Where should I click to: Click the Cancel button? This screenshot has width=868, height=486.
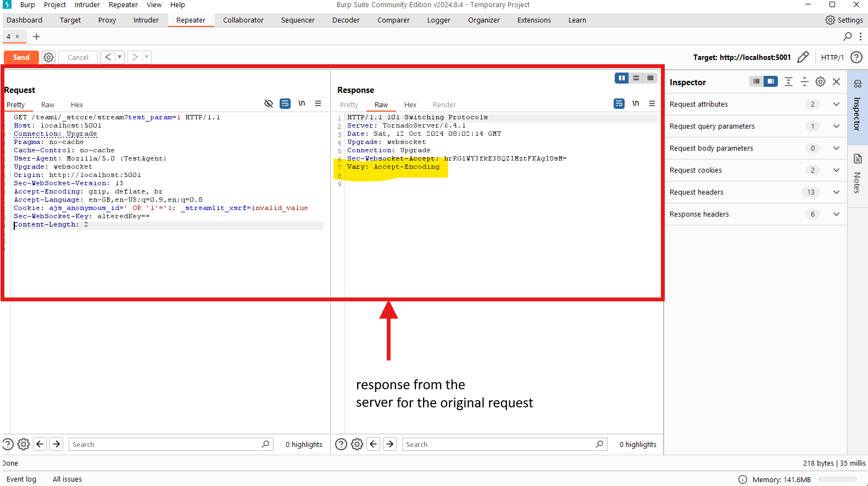(x=78, y=57)
